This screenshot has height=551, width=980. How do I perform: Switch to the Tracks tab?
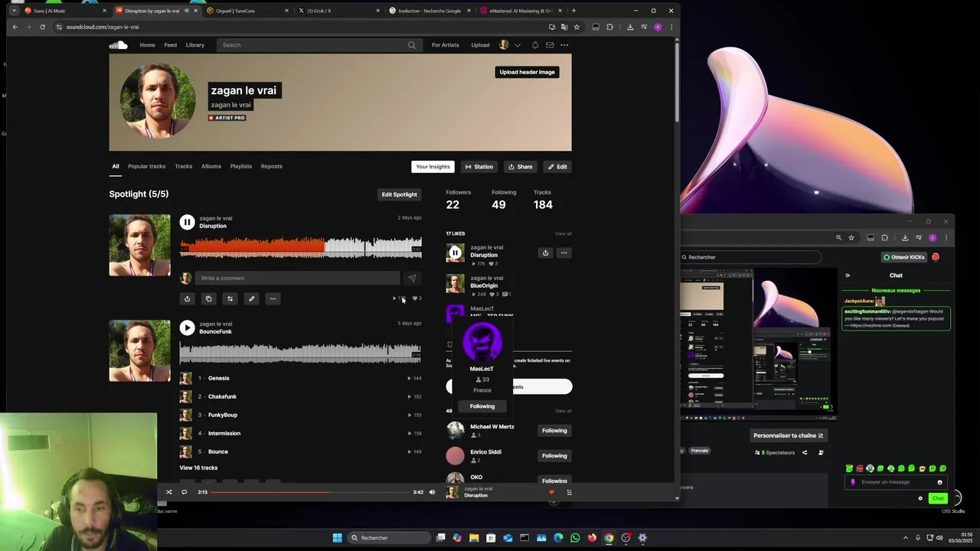(x=184, y=166)
